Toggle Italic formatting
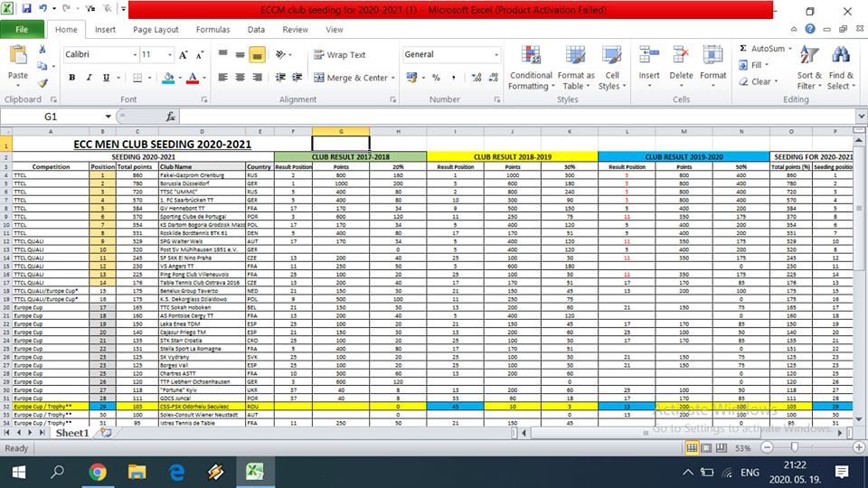Screen dimensions: 868x488 tap(89, 78)
